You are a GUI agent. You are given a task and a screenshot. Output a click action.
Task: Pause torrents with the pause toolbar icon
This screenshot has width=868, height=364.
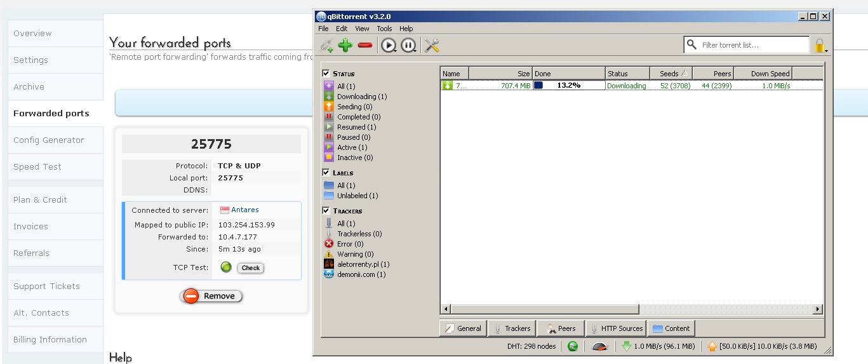click(x=407, y=45)
